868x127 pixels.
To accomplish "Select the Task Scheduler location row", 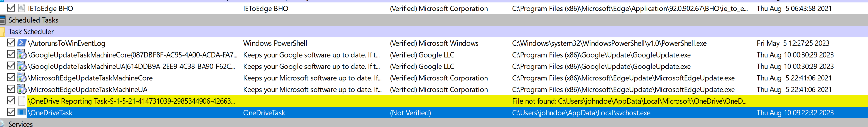I will (434, 32).
